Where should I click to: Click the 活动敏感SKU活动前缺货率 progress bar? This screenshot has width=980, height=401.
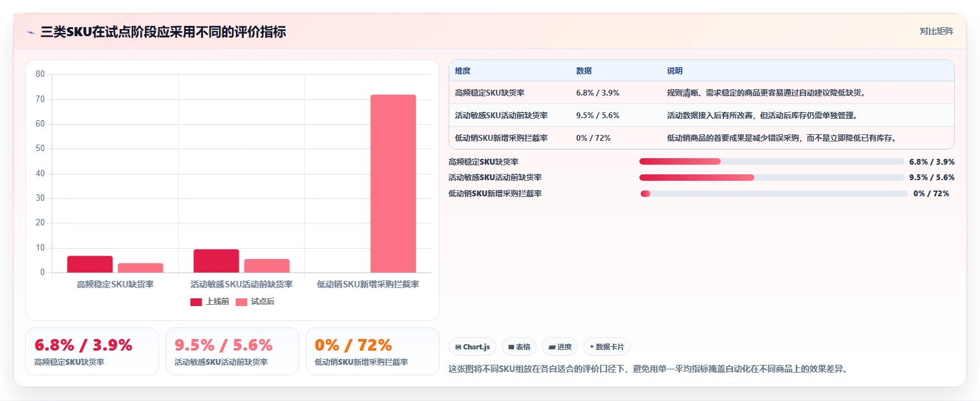coord(771,178)
